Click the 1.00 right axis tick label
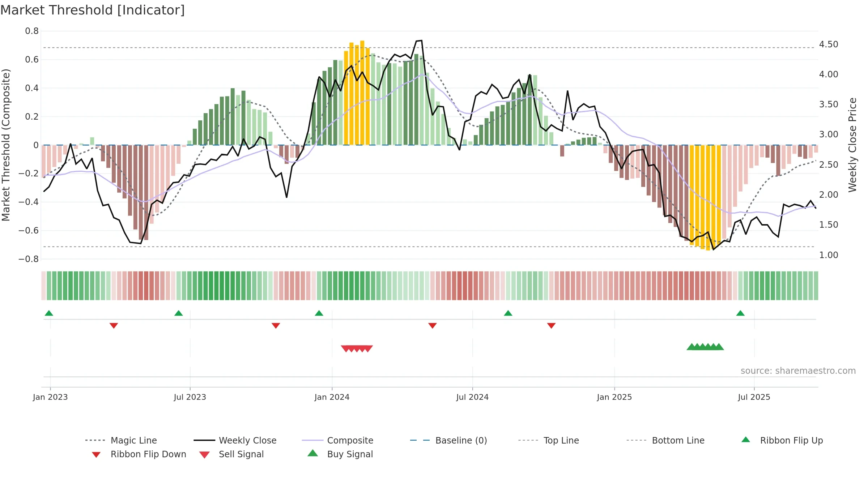This screenshot has height=488, width=868. (x=829, y=255)
